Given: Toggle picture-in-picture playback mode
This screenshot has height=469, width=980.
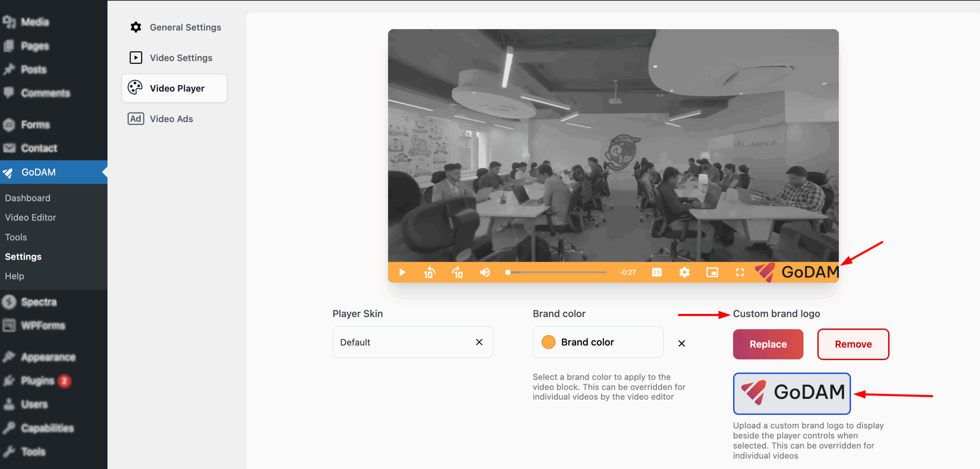Looking at the screenshot, I should click(712, 272).
